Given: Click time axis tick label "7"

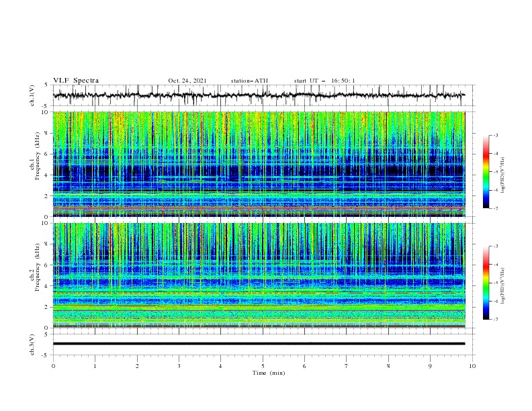Looking at the screenshot, I should (347, 366).
